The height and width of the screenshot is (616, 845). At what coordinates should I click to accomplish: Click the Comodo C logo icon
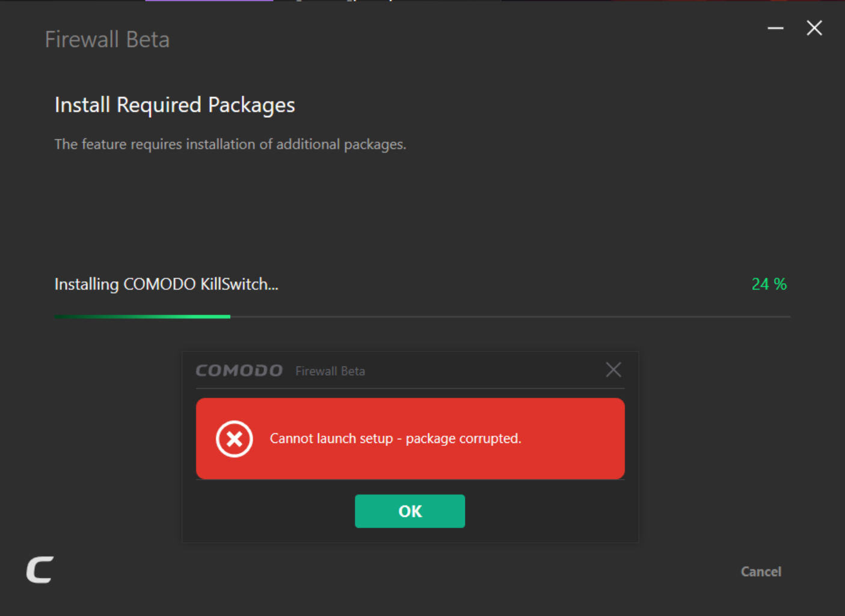coord(40,570)
